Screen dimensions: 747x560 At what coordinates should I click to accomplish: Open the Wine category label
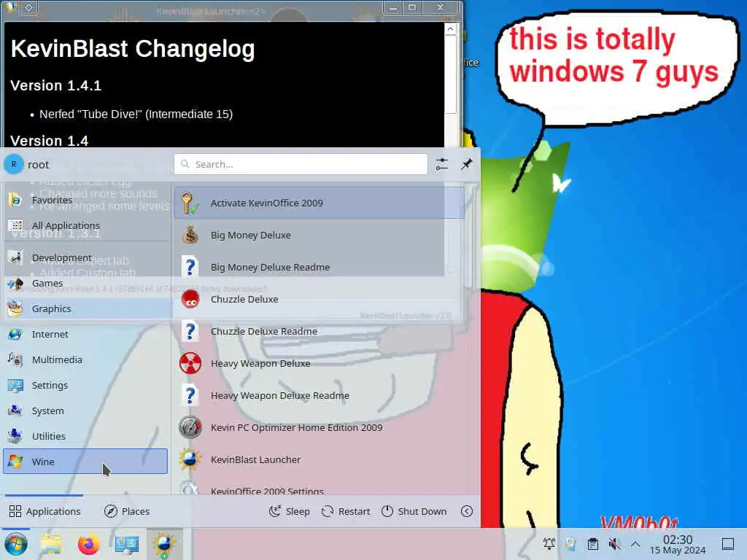click(x=43, y=462)
